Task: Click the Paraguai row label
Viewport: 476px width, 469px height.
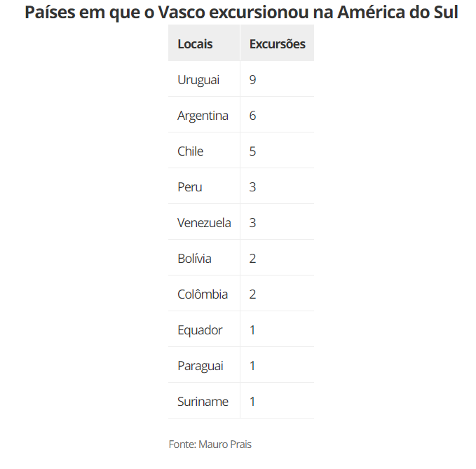Action: (x=200, y=366)
